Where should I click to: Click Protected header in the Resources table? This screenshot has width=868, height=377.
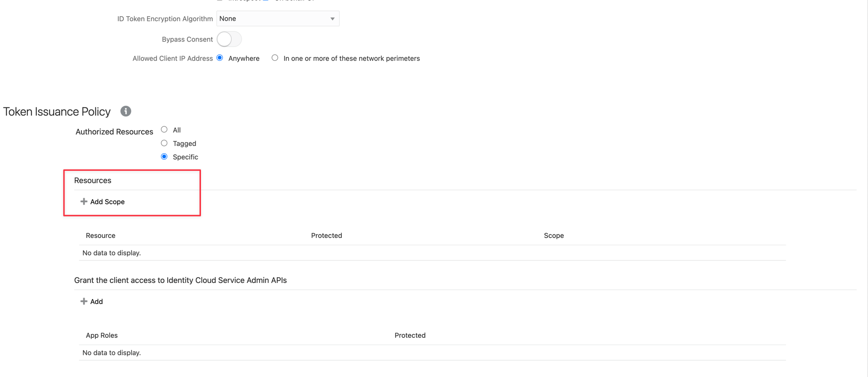point(326,236)
